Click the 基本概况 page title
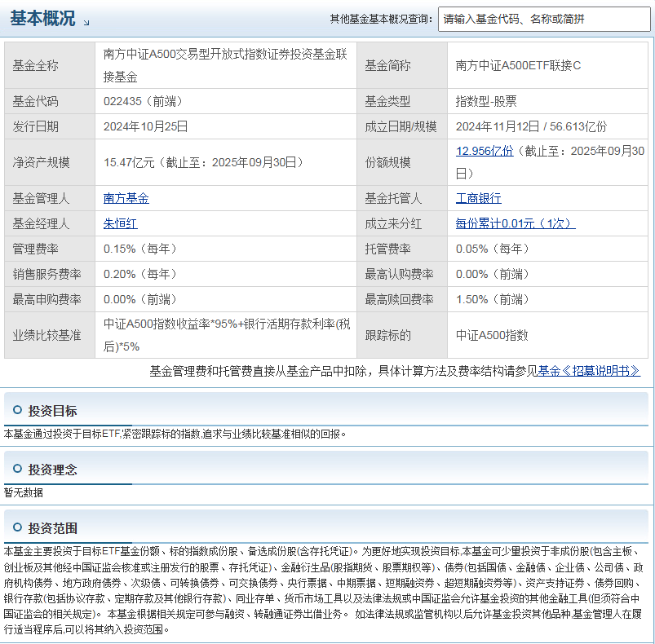Screen dimensions: 655x644 tap(42, 19)
